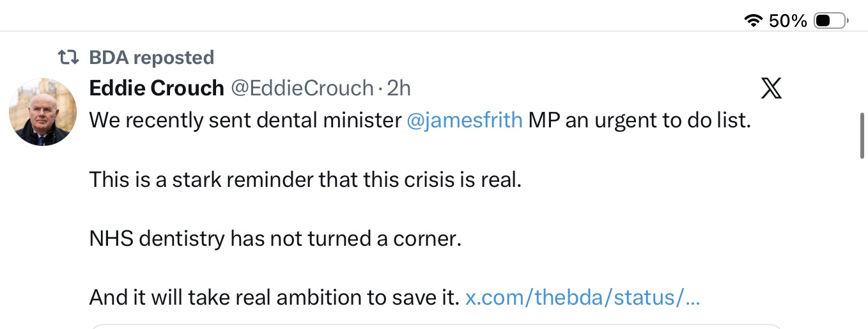
Task: Open the Eddie Crouch display name
Action: point(157,88)
